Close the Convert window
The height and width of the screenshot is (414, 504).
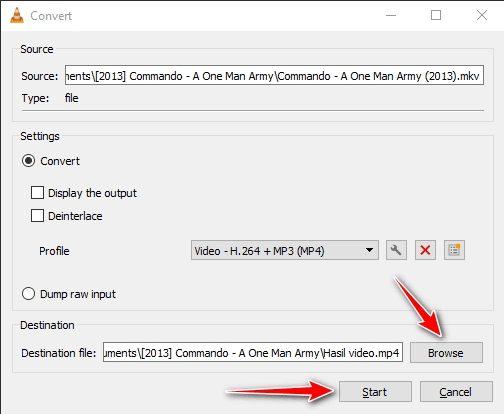(482, 15)
